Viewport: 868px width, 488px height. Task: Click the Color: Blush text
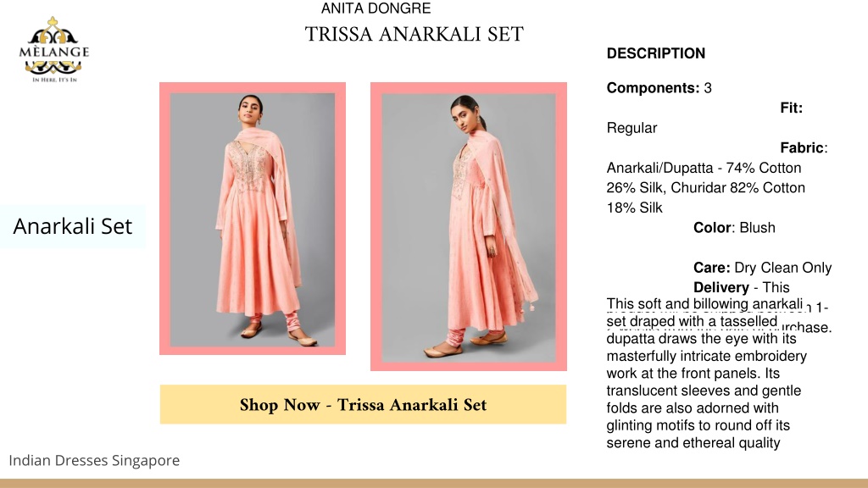pyautogui.click(x=735, y=227)
